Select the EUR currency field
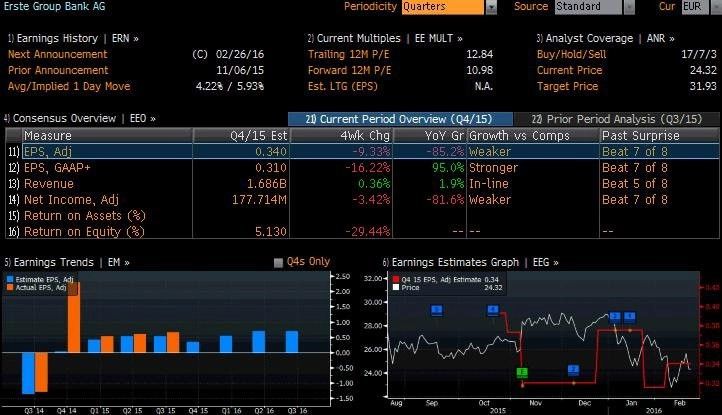 click(x=695, y=6)
